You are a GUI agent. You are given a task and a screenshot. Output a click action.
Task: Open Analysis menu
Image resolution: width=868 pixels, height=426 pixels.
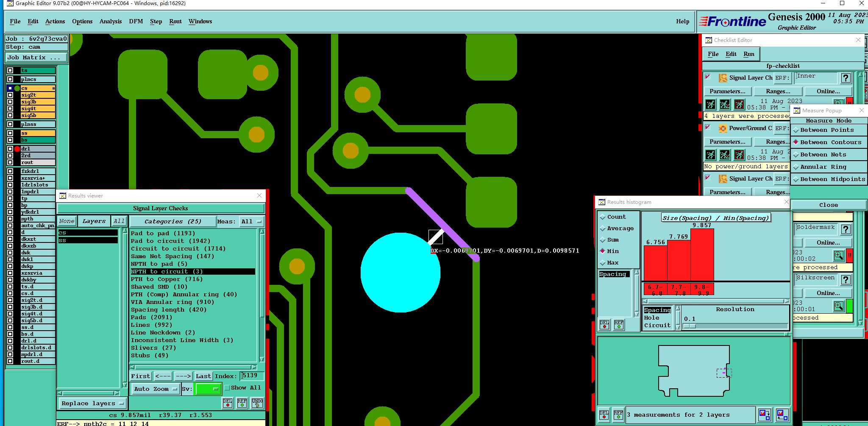pos(111,22)
